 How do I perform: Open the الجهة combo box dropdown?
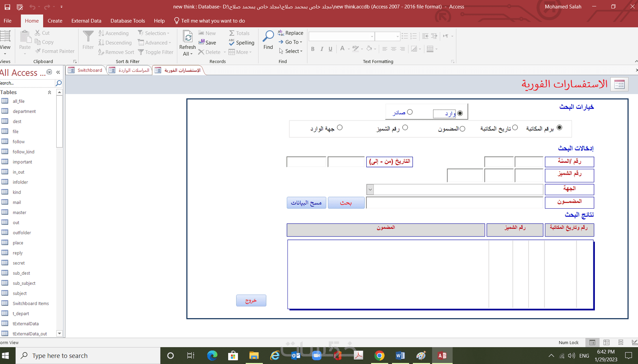(370, 190)
